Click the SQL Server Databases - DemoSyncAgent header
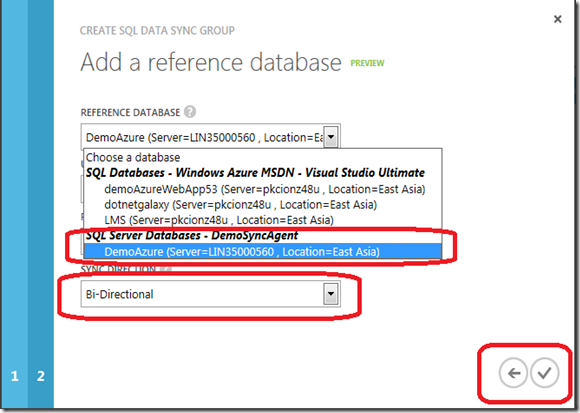This screenshot has width=580, height=413. pos(192,236)
